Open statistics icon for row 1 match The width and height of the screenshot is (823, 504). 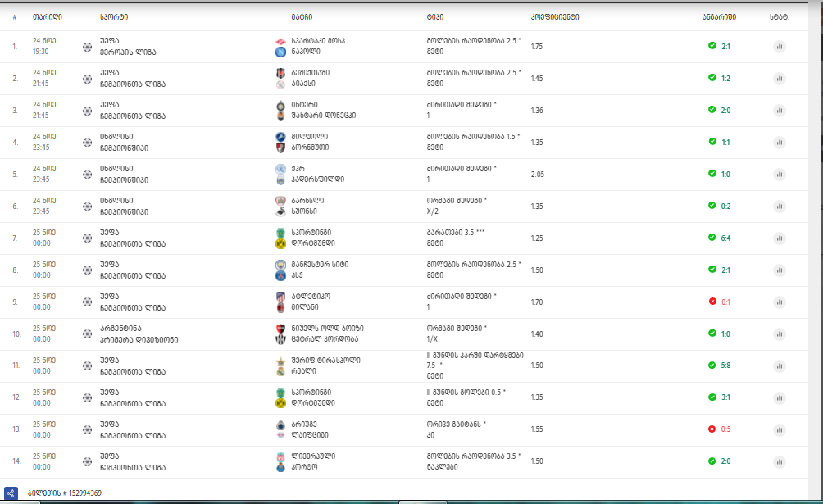pos(779,47)
